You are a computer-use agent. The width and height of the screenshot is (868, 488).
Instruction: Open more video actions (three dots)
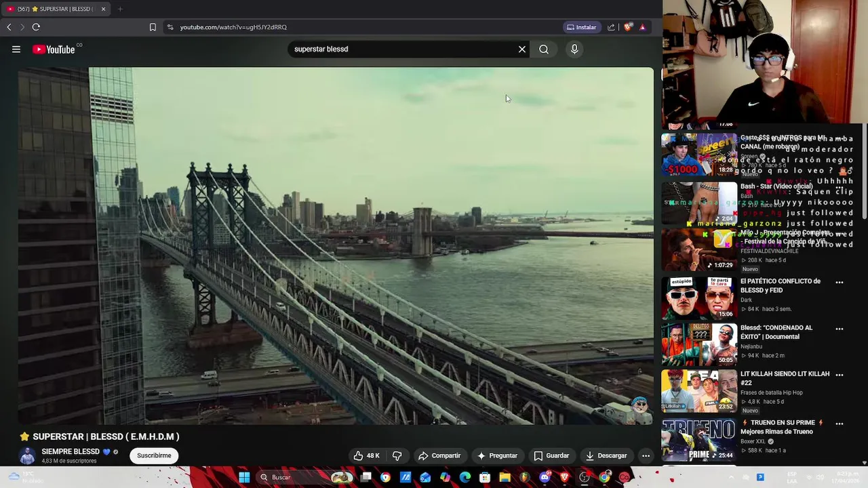[x=646, y=455]
